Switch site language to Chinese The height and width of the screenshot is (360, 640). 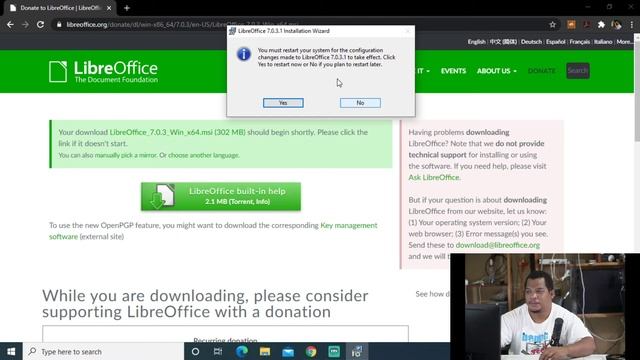[503, 42]
